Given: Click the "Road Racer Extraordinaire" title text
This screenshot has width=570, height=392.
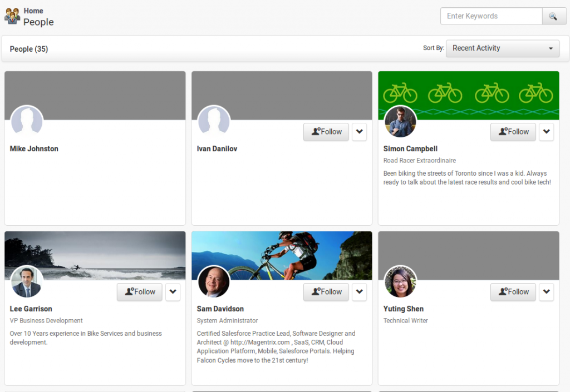Looking at the screenshot, I should pyautogui.click(x=420, y=161).
